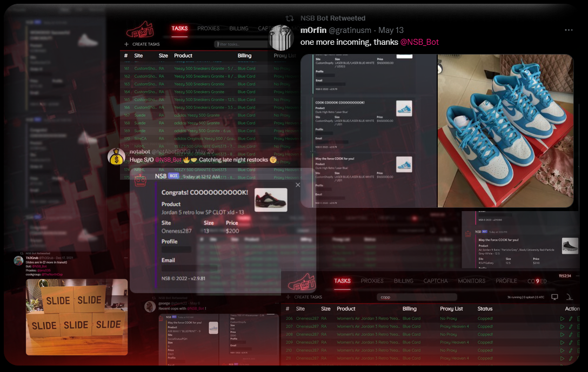The image size is (588, 372).
Task: Click @NSB_Bot mention in m0rfin's tweet
Action: coord(419,42)
